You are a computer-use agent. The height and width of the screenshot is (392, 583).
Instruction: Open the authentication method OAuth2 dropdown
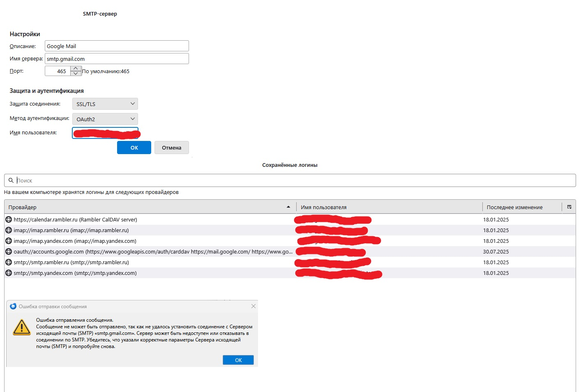pos(105,119)
